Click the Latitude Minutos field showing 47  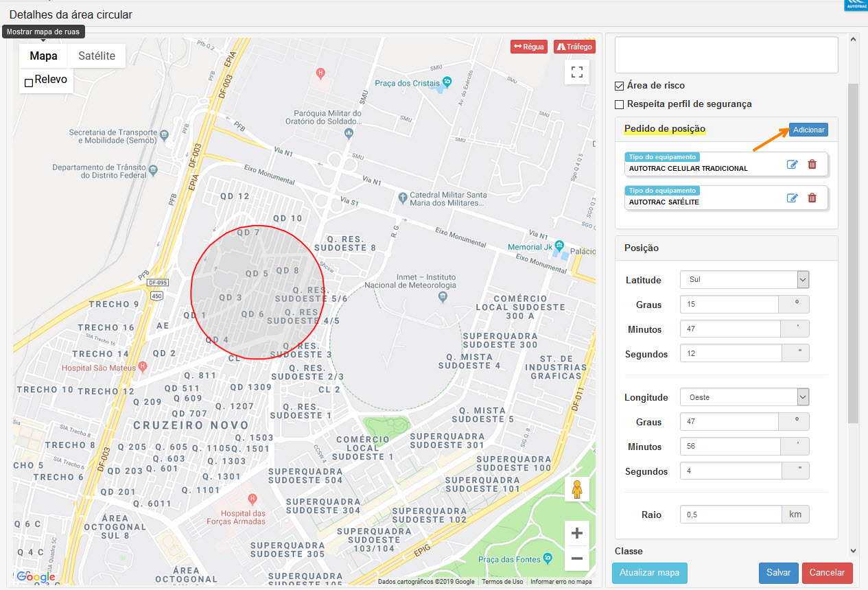(x=729, y=329)
